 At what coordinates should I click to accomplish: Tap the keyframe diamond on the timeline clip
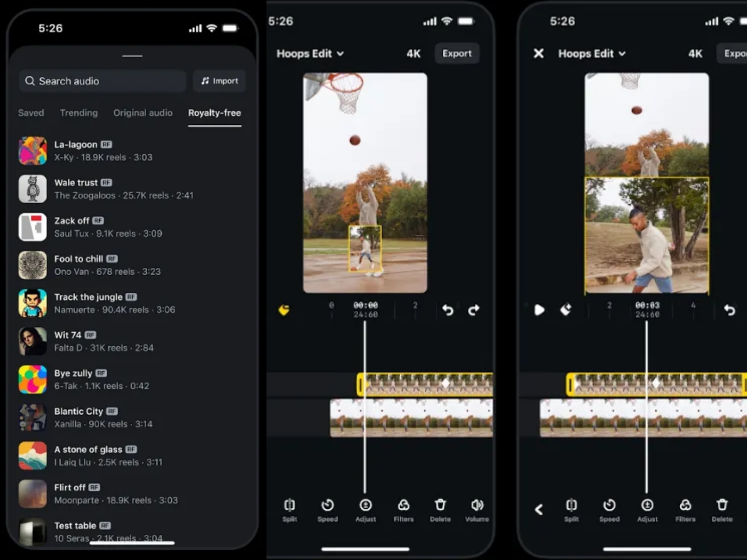pos(446,382)
